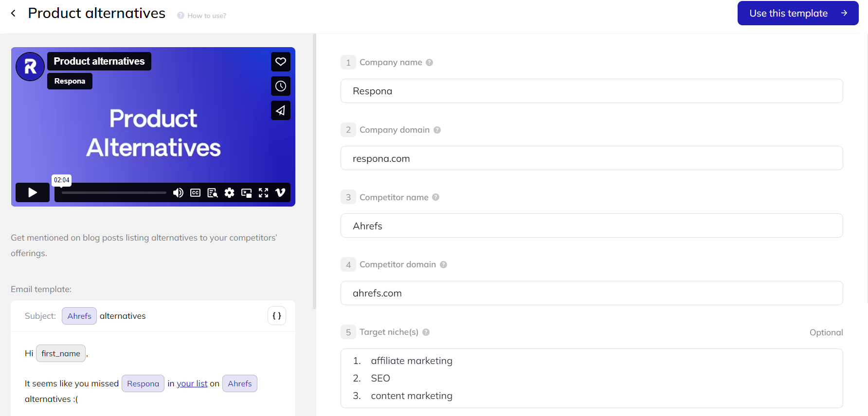868x416 pixels.
Task: Click SEO entry in Target niches list
Action: (x=380, y=378)
